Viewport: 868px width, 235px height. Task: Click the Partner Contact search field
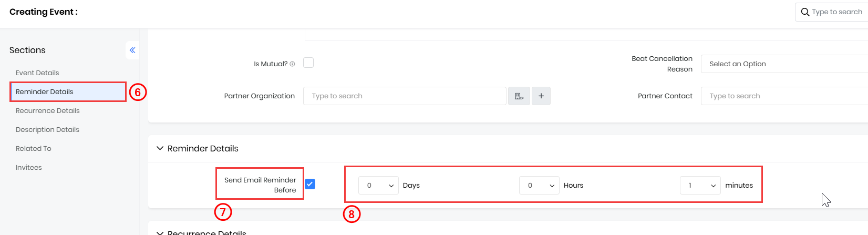pyautogui.click(x=784, y=96)
